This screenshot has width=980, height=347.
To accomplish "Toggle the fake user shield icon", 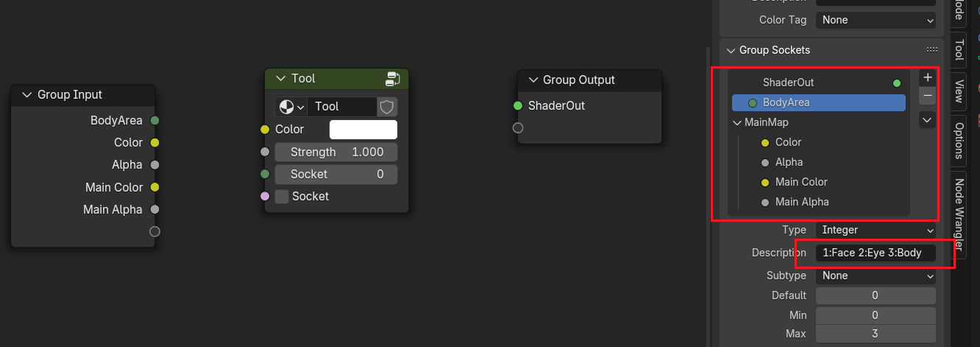I will [387, 107].
